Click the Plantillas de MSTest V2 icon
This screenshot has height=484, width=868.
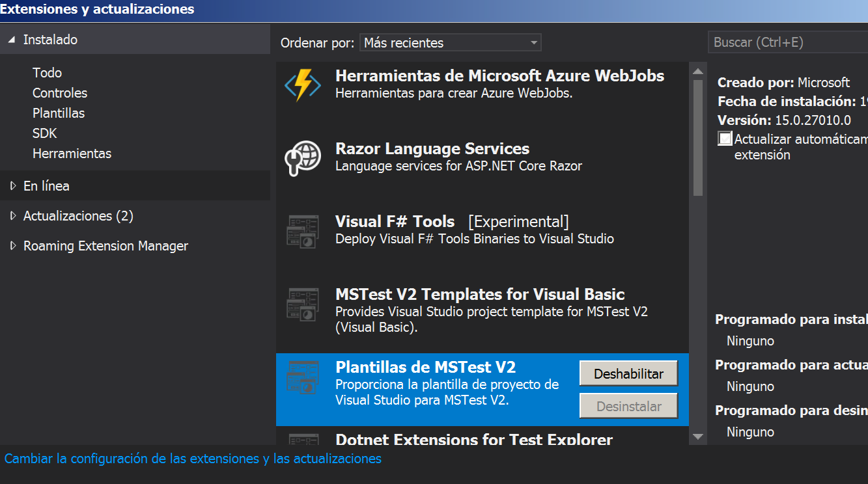303,377
